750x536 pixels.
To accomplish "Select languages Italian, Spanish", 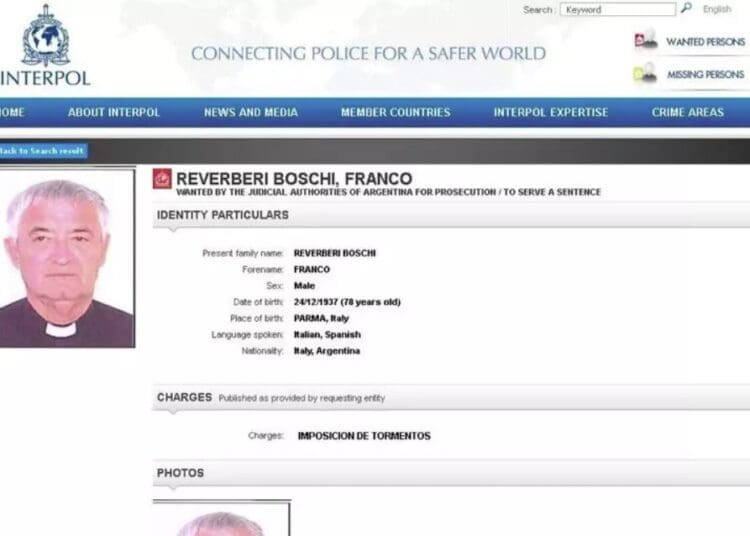I will pyautogui.click(x=327, y=335).
